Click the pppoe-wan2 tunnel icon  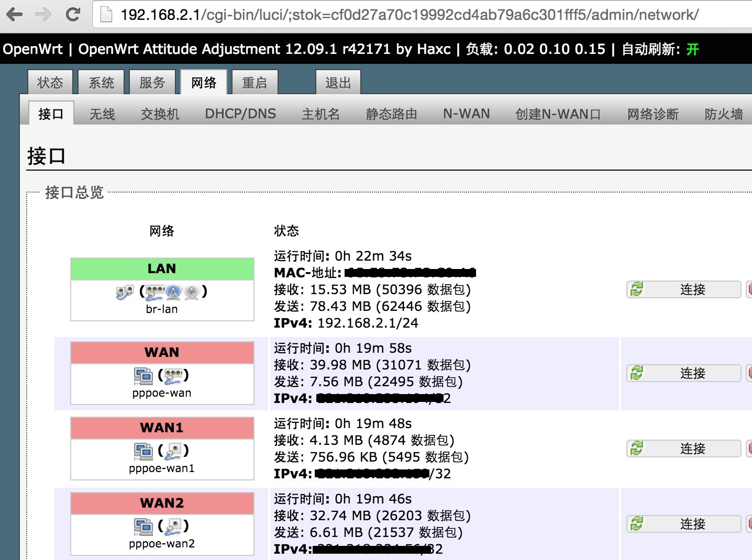point(143,527)
